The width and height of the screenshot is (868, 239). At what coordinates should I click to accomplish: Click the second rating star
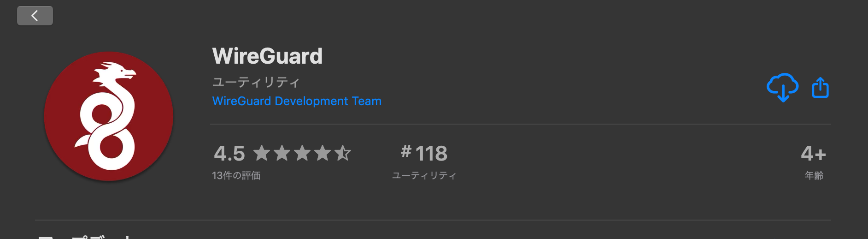click(x=282, y=153)
